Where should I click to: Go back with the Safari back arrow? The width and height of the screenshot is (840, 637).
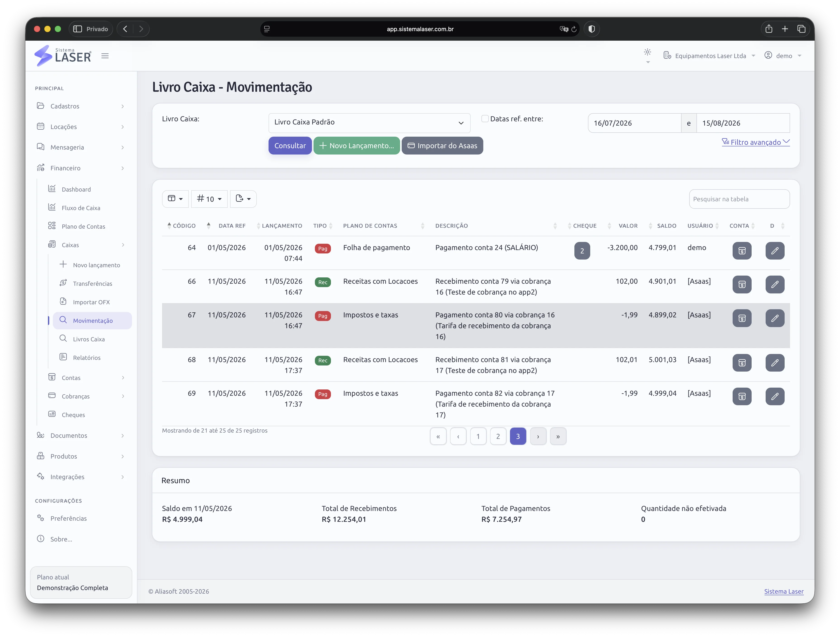[x=125, y=29]
